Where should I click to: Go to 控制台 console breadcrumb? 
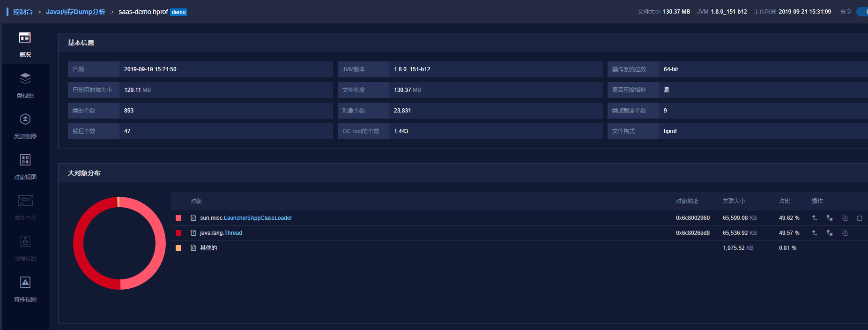(x=23, y=12)
